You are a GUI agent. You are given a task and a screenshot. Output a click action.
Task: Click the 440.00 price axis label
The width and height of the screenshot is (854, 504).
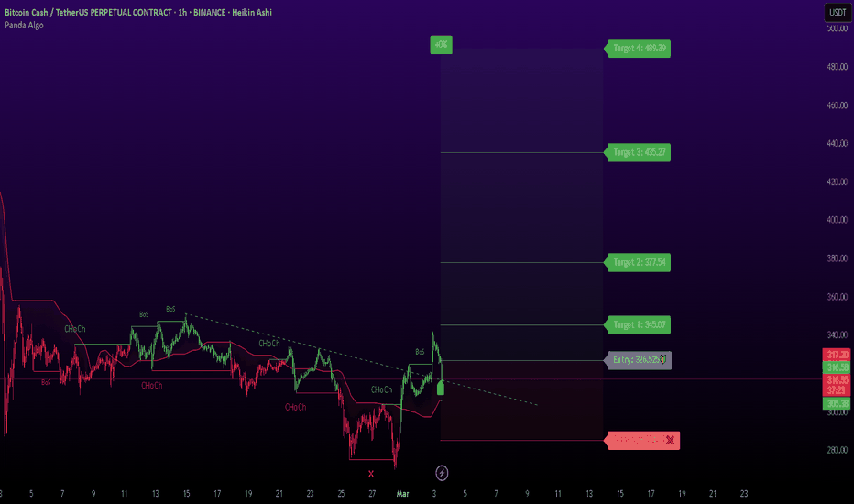coord(838,143)
